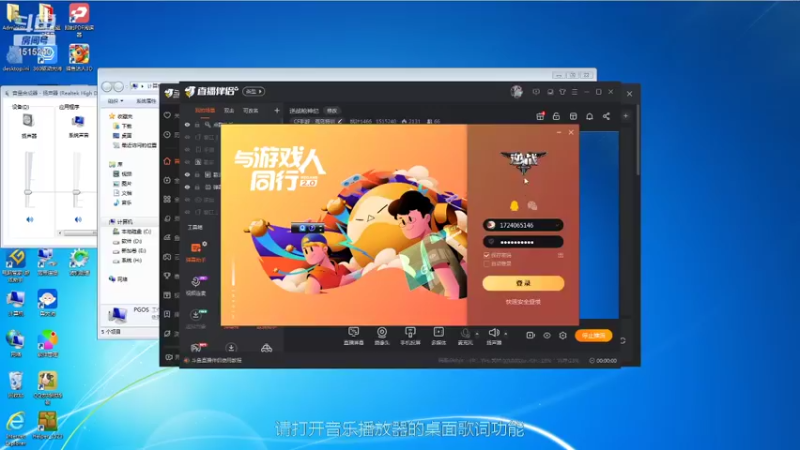Enable the auto login checkbox
800x450 pixels.
[487, 264]
